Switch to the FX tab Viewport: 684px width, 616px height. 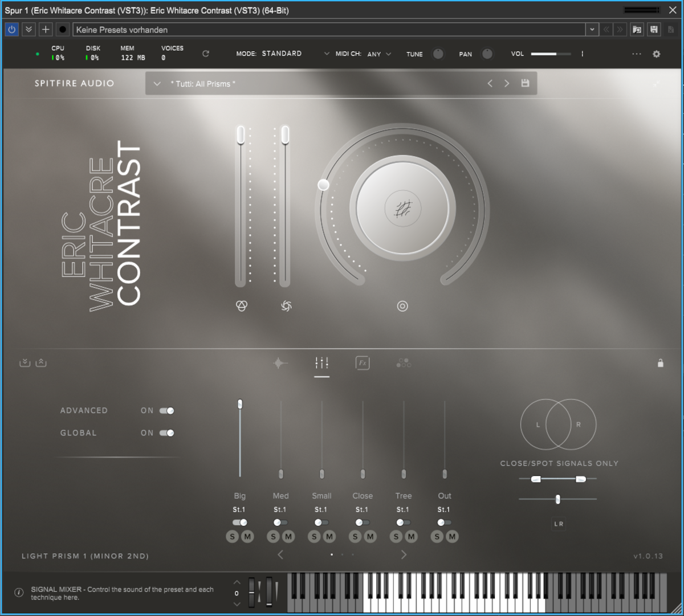(363, 363)
